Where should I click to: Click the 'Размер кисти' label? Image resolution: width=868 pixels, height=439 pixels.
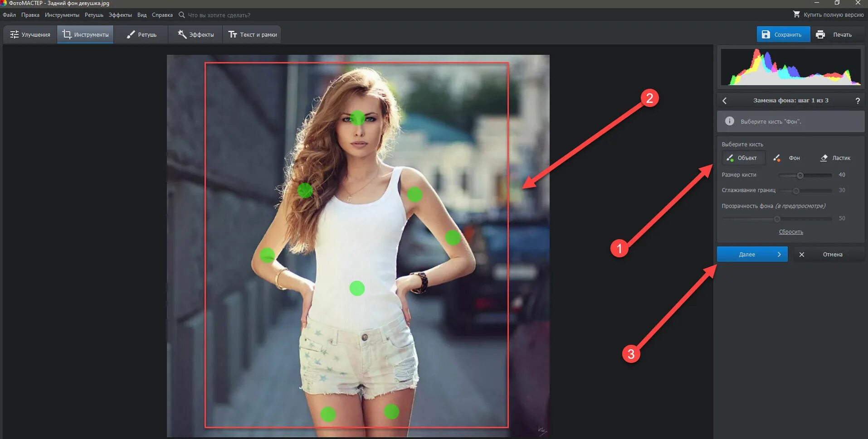coord(739,175)
